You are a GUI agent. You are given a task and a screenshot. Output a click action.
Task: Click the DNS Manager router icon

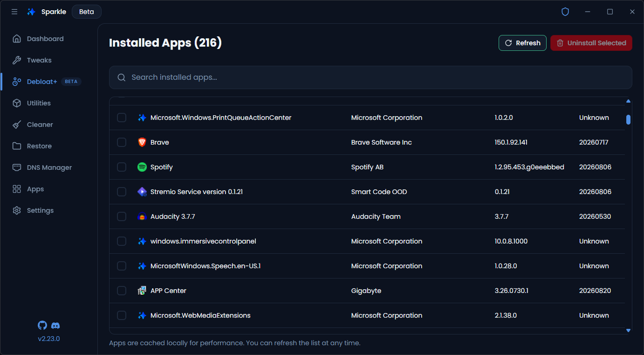pyautogui.click(x=17, y=167)
